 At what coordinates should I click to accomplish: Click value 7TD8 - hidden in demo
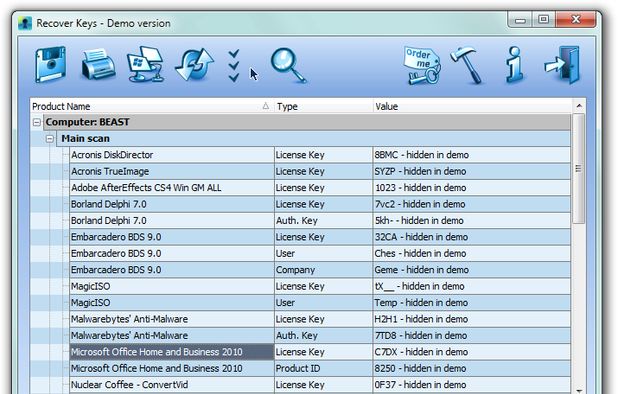pyautogui.click(x=421, y=336)
